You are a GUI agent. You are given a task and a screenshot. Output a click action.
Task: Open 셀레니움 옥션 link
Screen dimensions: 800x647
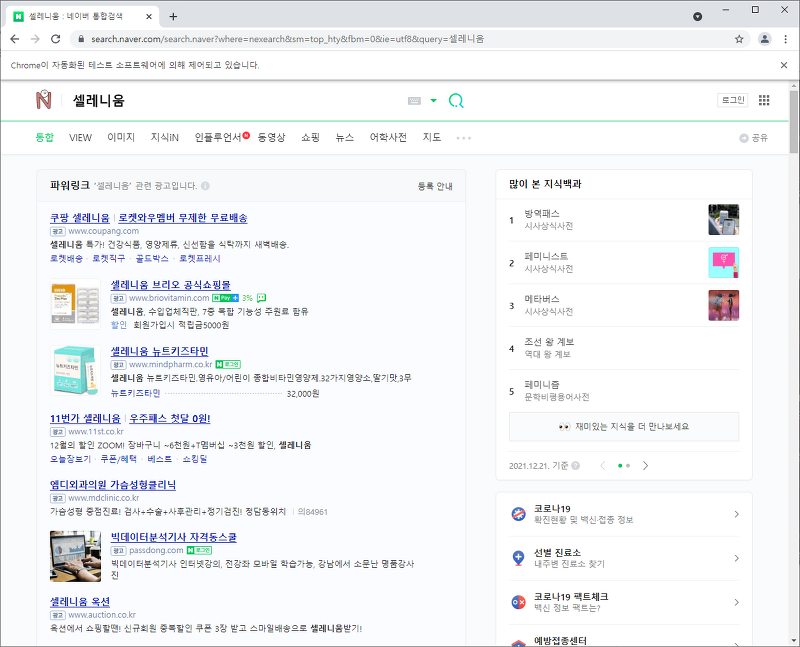80,602
